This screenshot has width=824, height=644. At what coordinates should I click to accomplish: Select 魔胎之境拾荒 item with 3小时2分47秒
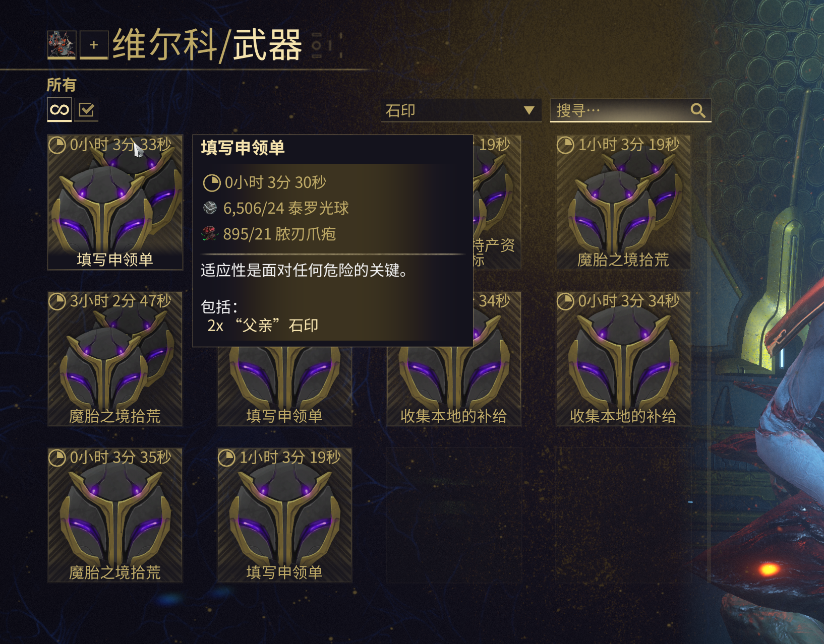(x=115, y=359)
